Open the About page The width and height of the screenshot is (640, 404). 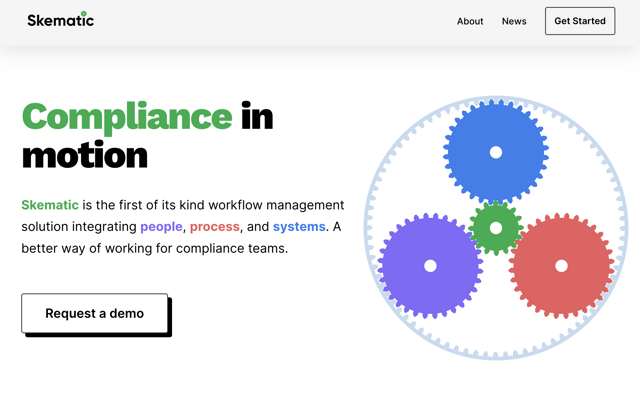470,21
